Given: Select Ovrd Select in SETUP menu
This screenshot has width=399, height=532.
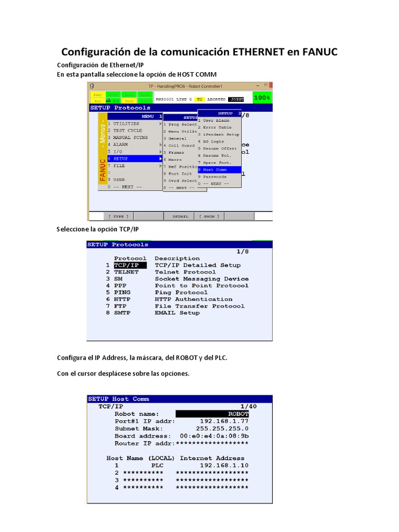Looking at the screenshot, I should coord(182,181).
